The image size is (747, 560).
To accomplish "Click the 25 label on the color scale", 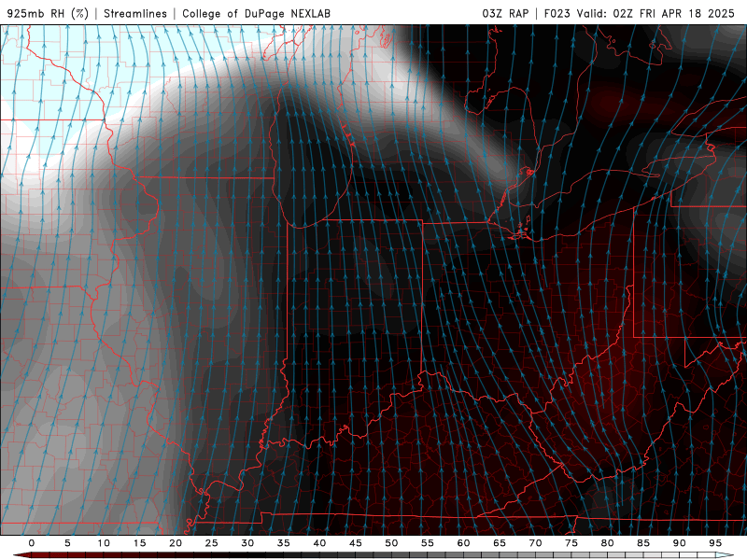I will pos(212,543).
